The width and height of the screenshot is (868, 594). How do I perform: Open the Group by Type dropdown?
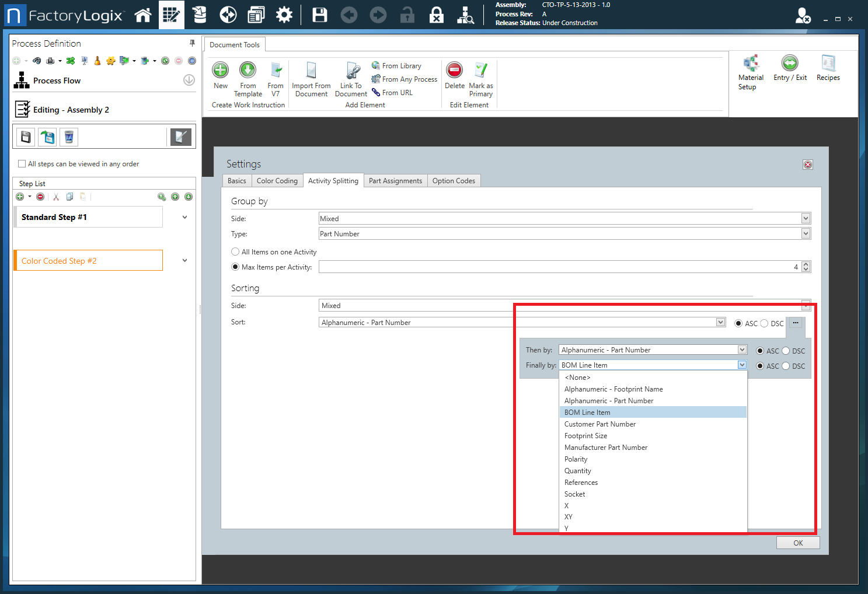tap(806, 234)
